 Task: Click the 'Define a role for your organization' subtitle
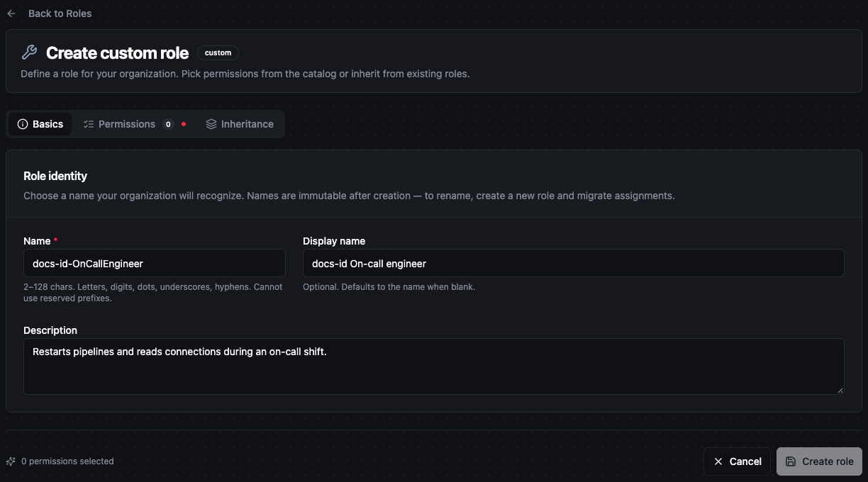tap(245, 74)
